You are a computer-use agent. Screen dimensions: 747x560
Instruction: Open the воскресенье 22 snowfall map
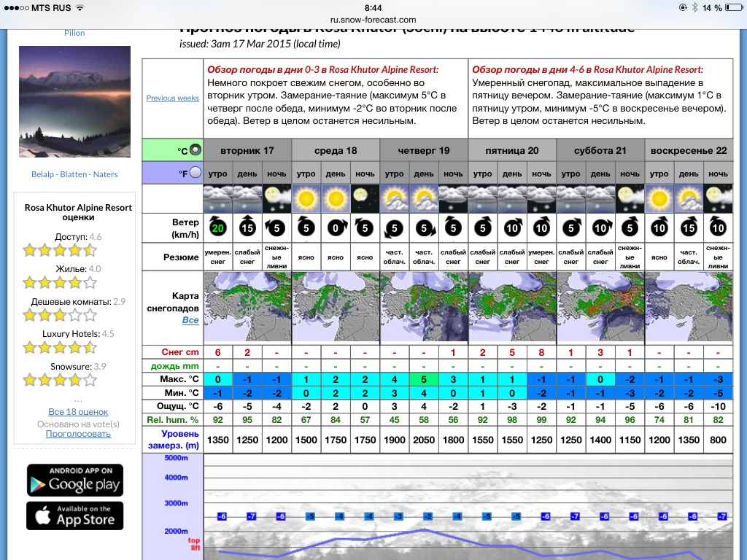point(689,308)
